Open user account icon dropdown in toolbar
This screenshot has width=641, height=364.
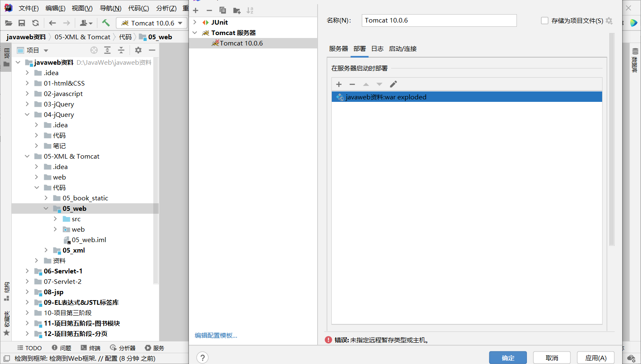(x=86, y=23)
